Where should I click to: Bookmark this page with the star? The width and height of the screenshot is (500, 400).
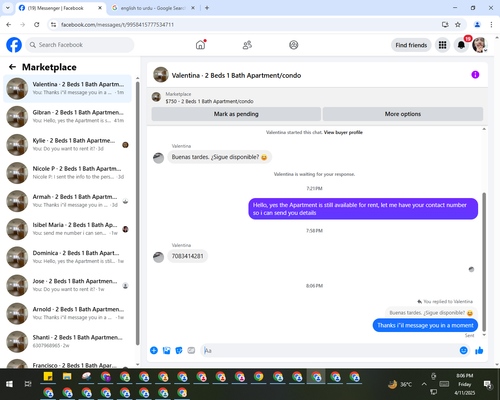(x=458, y=25)
